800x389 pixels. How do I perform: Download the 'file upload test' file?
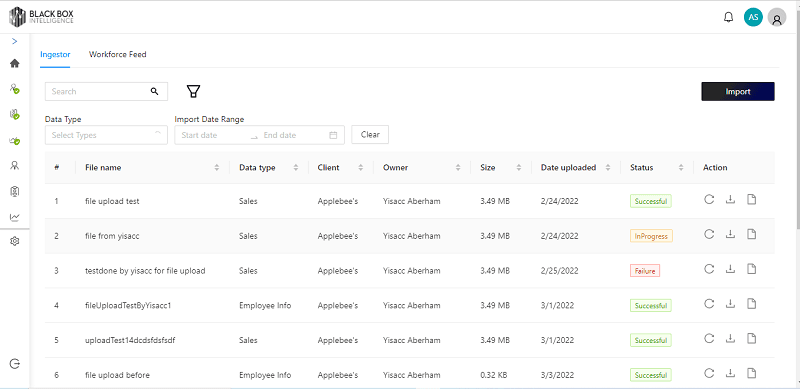(x=730, y=200)
